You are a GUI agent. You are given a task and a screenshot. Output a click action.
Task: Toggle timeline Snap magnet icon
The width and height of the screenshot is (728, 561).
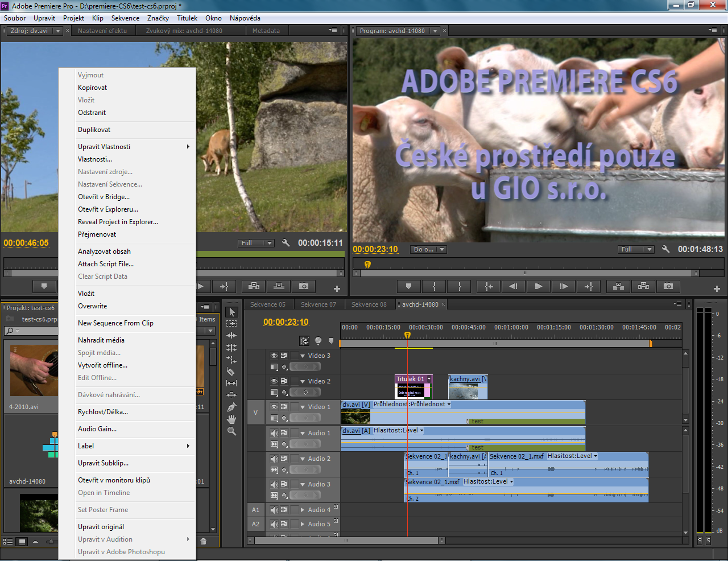click(x=304, y=341)
